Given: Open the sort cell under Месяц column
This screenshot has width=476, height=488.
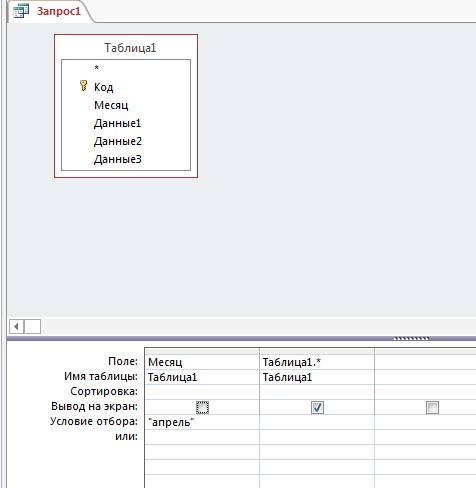Looking at the screenshot, I should coord(202,392).
